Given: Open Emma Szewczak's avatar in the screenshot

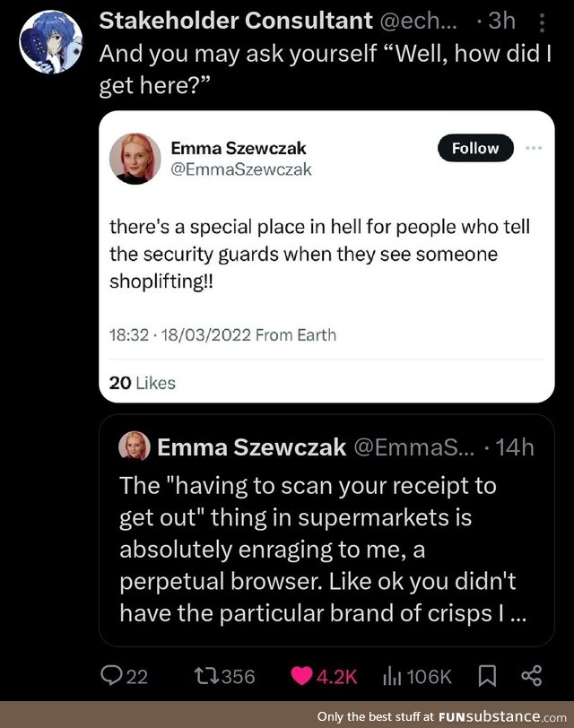Looking at the screenshot, I should tap(135, 160).
